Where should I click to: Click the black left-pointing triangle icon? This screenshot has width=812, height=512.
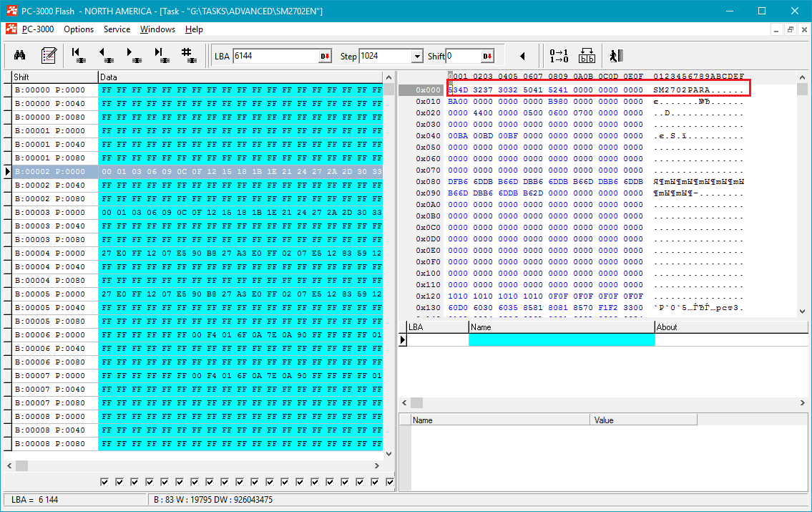[522, 56]
